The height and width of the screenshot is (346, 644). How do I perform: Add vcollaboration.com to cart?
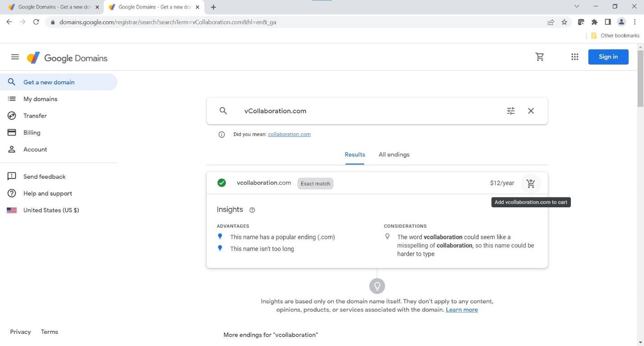531,183
